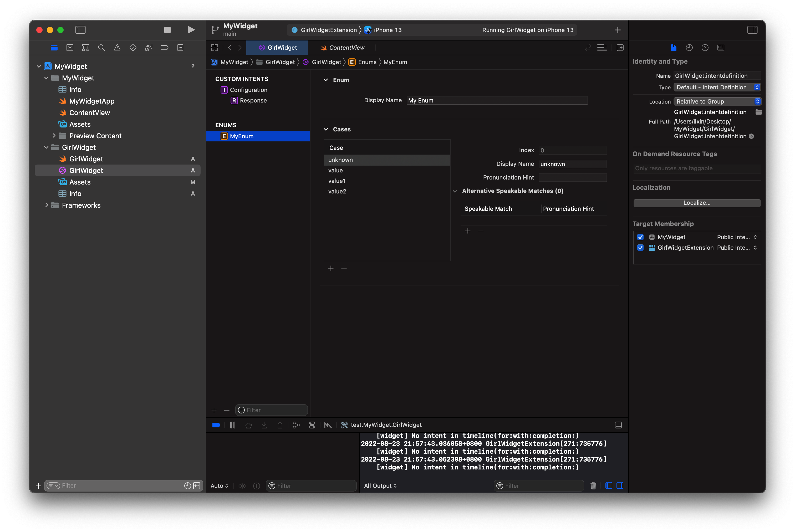Pause program execution in debug bar
This screenshot has width=795, height=532.
232,425
